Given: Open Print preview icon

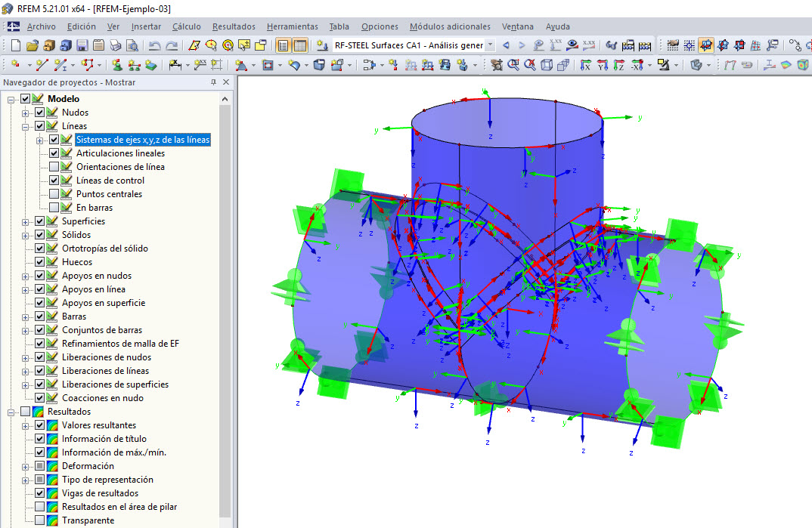Looking at the screenshot, I should point(132,45).
